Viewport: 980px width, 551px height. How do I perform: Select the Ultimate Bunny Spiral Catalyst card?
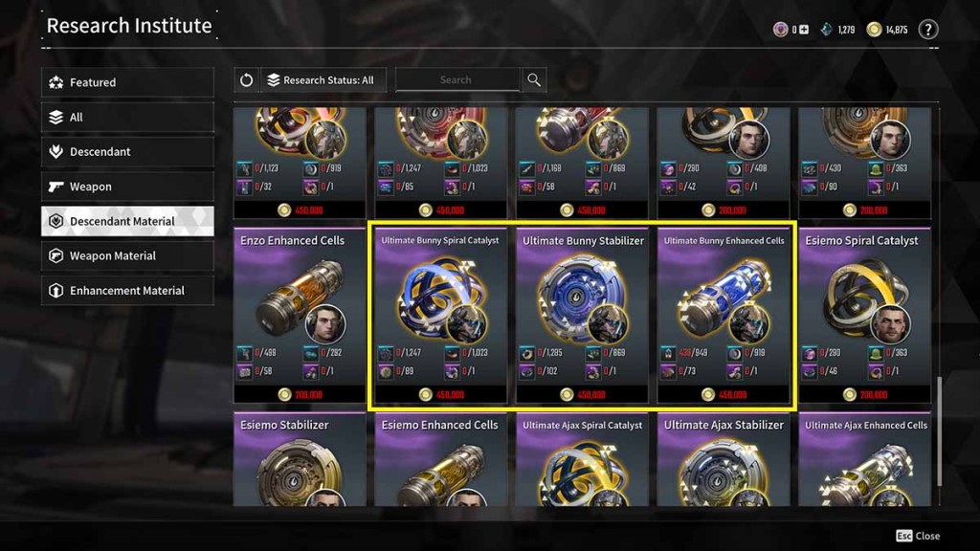click(x=440, y=316)
